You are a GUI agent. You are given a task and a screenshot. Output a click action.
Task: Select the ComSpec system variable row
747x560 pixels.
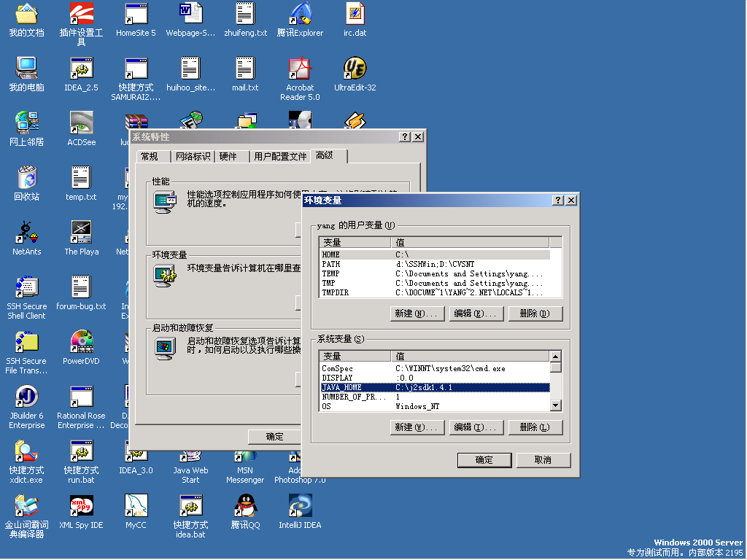[x=435, y=369]
